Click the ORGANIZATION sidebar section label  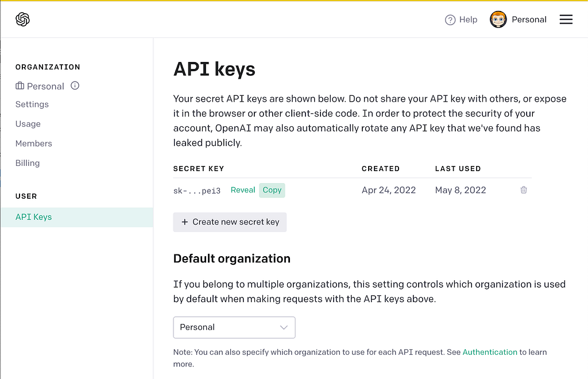[x=48, y=67]
